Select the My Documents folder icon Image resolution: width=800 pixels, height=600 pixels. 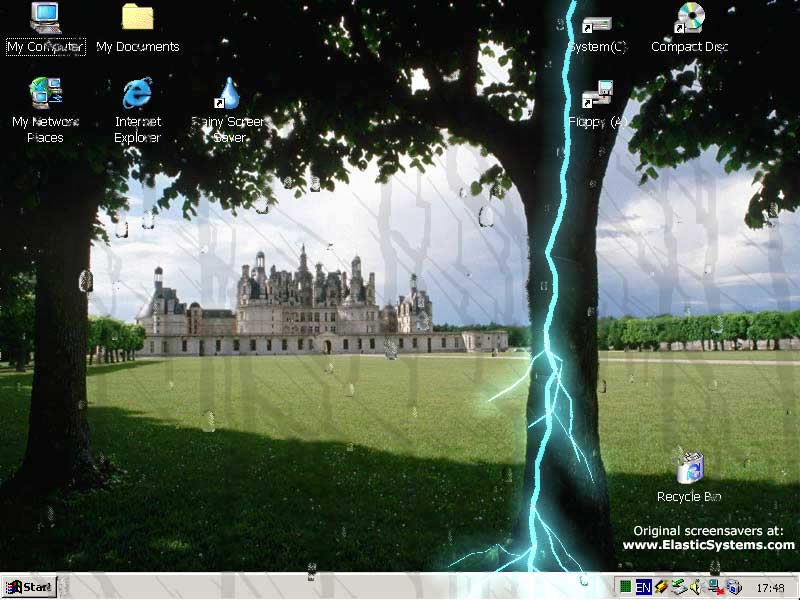(x=138, y=28)
